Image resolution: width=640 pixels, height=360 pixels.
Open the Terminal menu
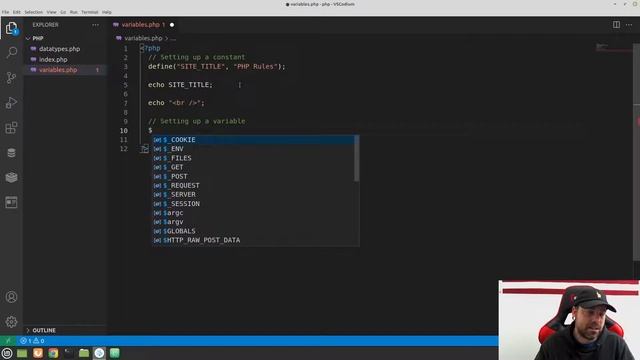[x=89, y=12]
